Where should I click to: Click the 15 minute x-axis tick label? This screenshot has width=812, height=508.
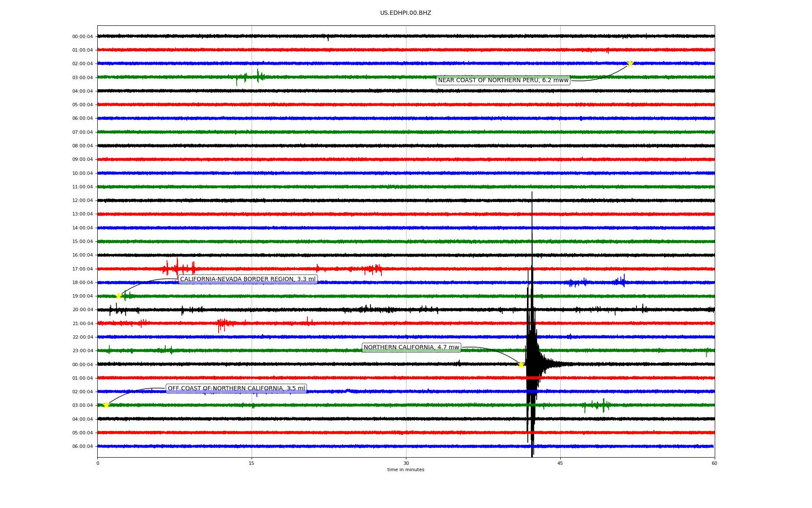point(252,464)
